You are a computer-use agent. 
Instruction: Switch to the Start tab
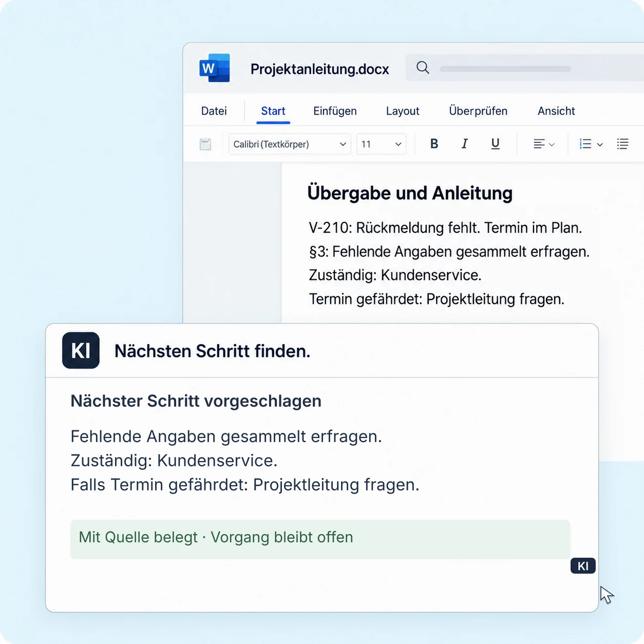point(273,111)
